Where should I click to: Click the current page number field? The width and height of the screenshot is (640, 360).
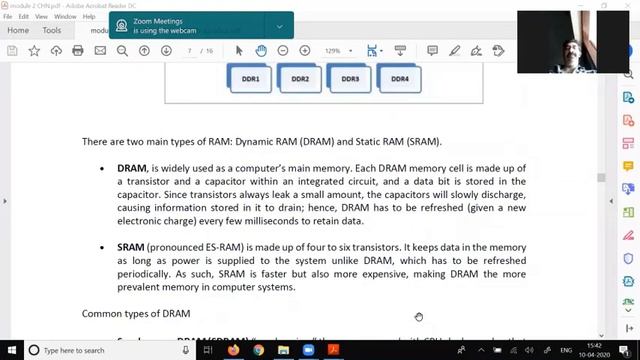point(189,51)
